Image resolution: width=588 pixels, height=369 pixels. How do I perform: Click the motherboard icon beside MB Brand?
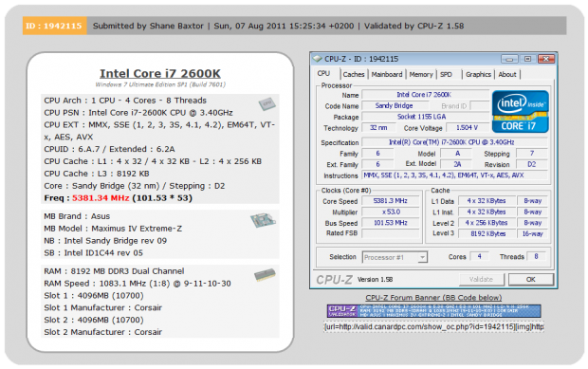[264, 220]
